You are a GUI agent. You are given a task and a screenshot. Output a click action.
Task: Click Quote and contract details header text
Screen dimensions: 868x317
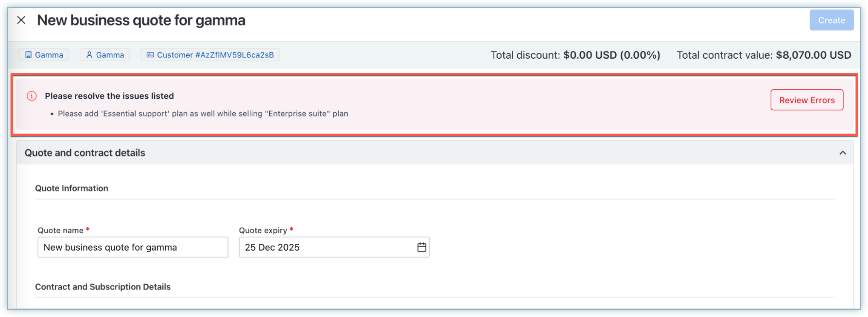[85, 153]
